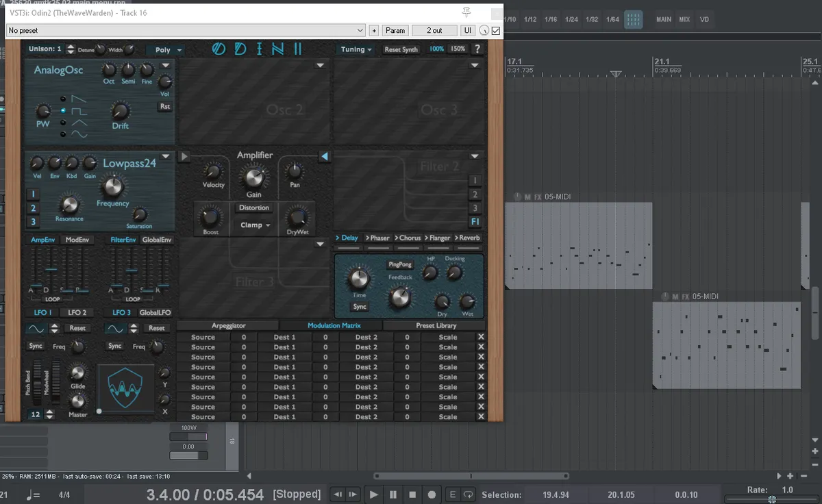Click the Glide knob

pyautogui.click(x=78, y=373)
